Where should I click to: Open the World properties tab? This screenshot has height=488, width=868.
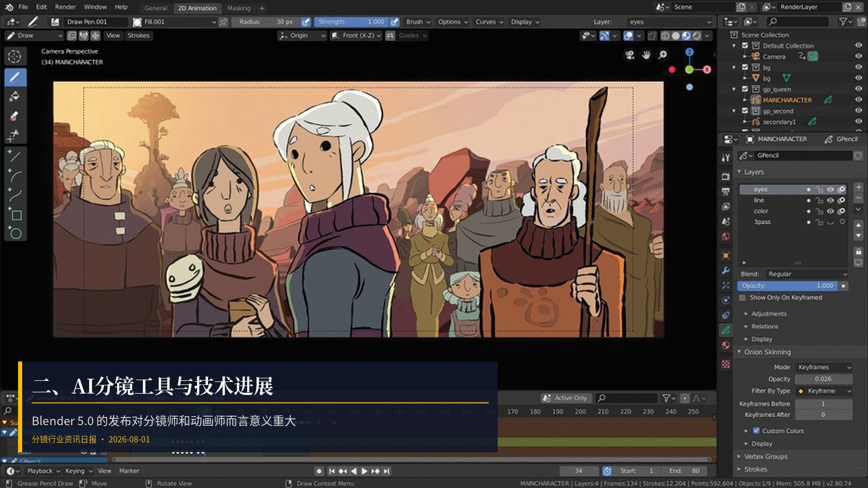[x=726, y=237]
